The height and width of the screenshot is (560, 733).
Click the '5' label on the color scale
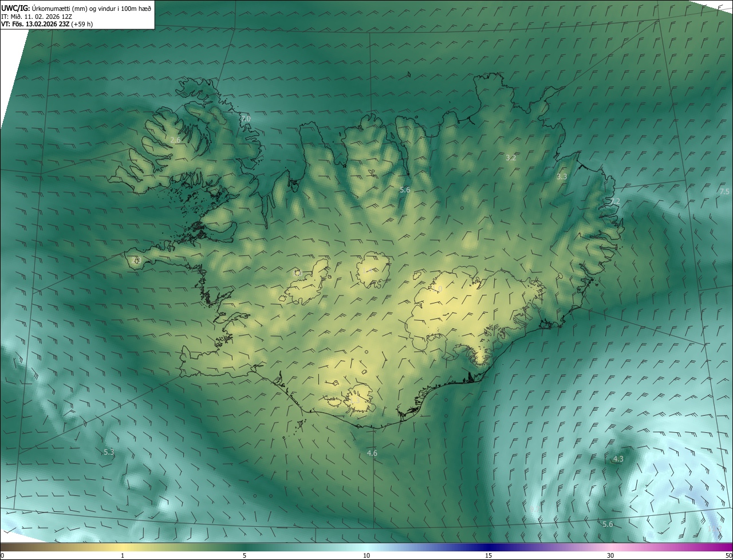point(245,555)
